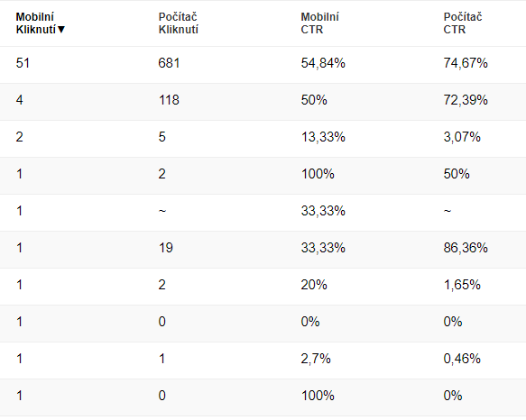
Task: Click the 74,67% desktop CTR value
Action: [x=466, y=63]
